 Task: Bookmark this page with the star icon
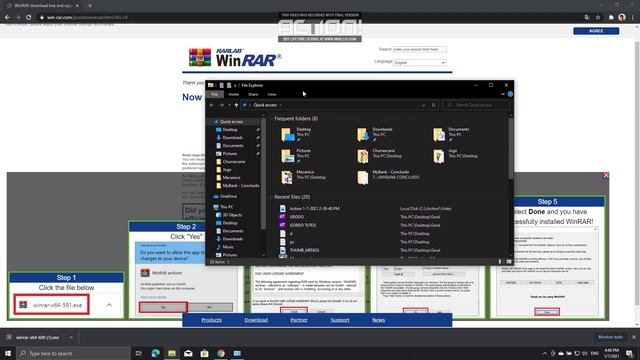[x=598, y=18]
